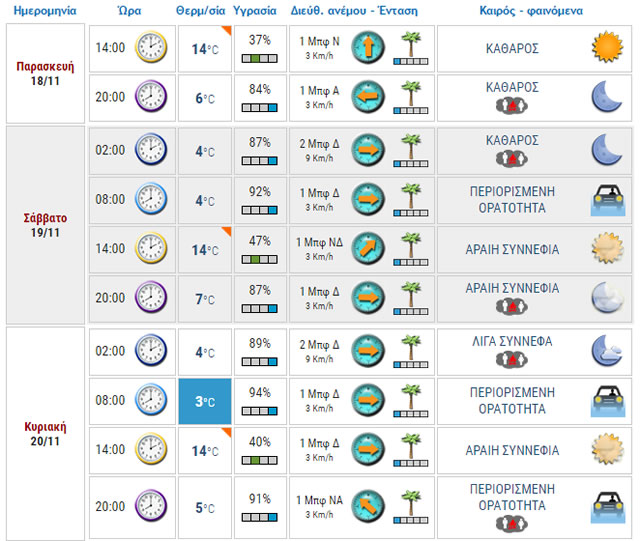The image size is (640, 541).
Task: Click the humidity bar under 37%
Action: pos(259,59)
